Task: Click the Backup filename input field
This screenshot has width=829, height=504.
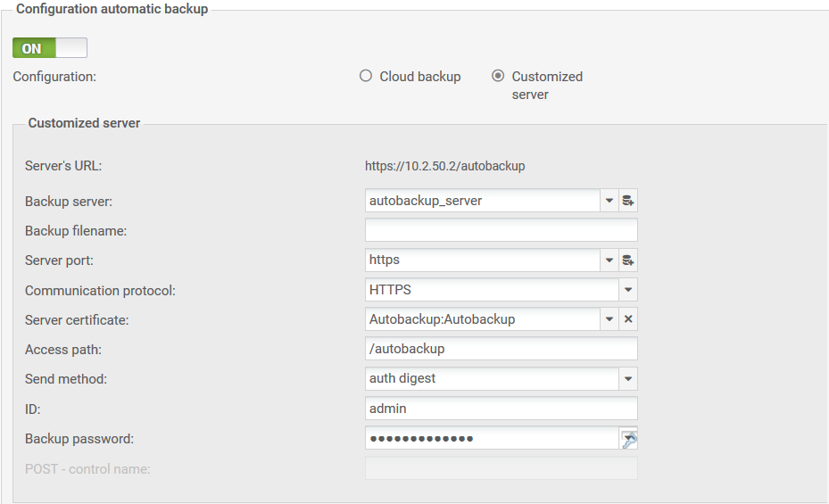Action: 501,231
